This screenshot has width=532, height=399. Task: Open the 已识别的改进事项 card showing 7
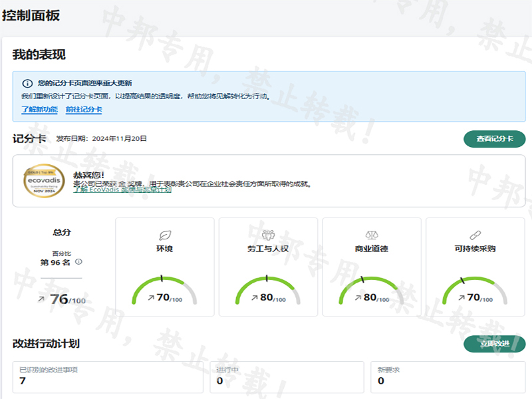pyautogui.click(x=108, y=376)
